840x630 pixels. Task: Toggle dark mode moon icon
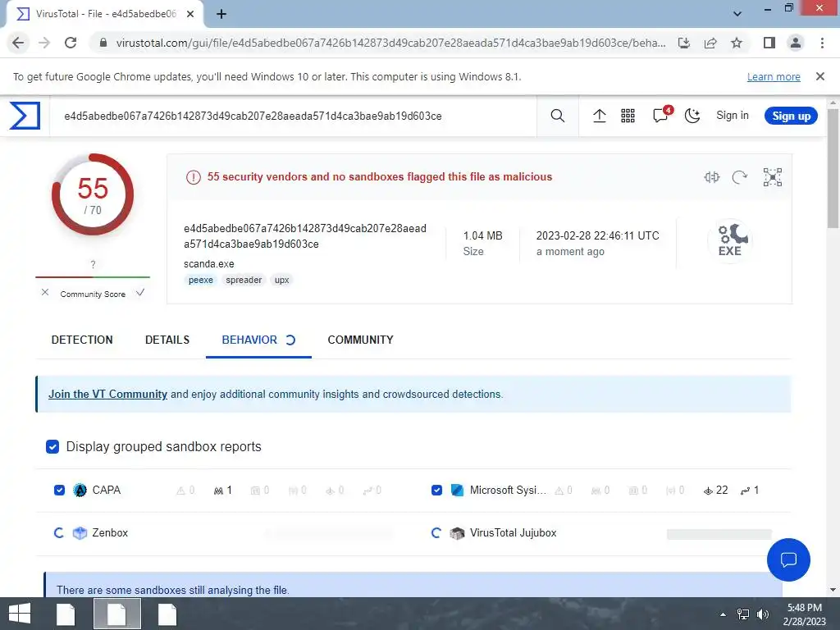click(692, 116)
